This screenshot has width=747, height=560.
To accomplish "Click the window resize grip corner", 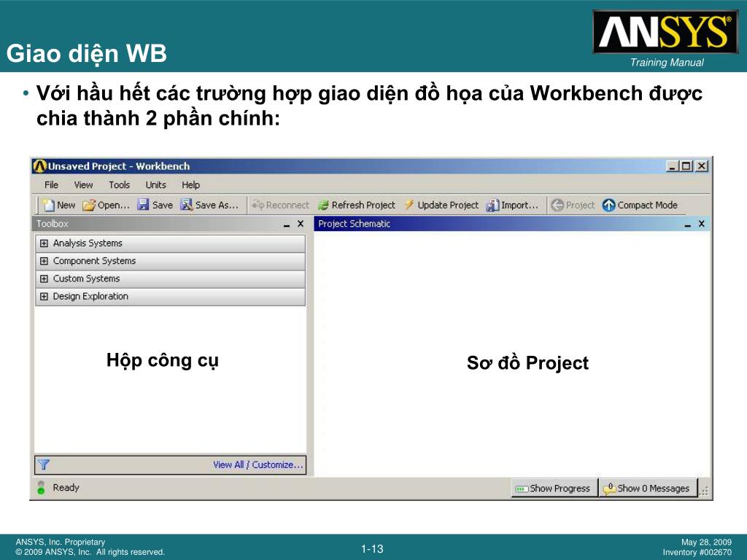I will 704,491.
